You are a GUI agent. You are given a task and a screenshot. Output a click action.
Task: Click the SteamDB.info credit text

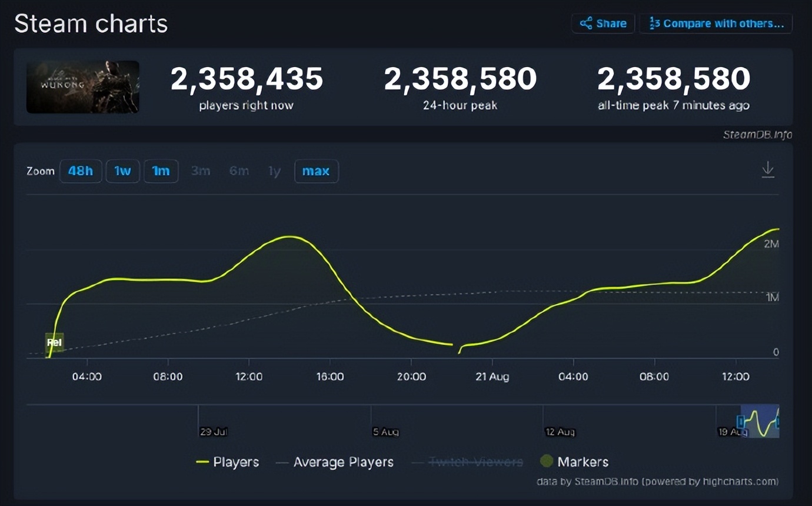click(757, 135)
